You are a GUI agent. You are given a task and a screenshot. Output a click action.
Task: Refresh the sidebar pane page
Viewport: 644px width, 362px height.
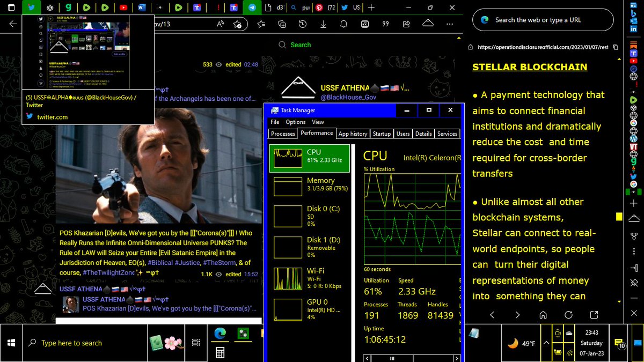coord(568,315)
